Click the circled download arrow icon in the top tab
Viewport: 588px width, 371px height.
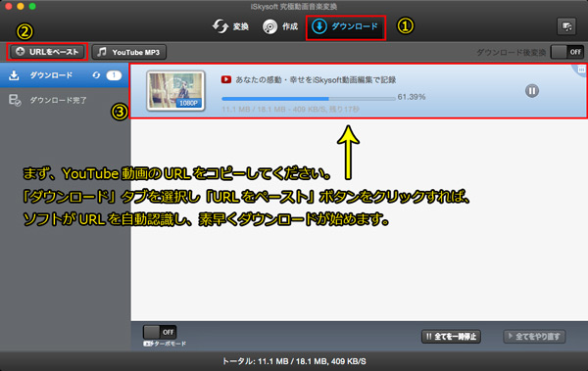coord(319,26)
